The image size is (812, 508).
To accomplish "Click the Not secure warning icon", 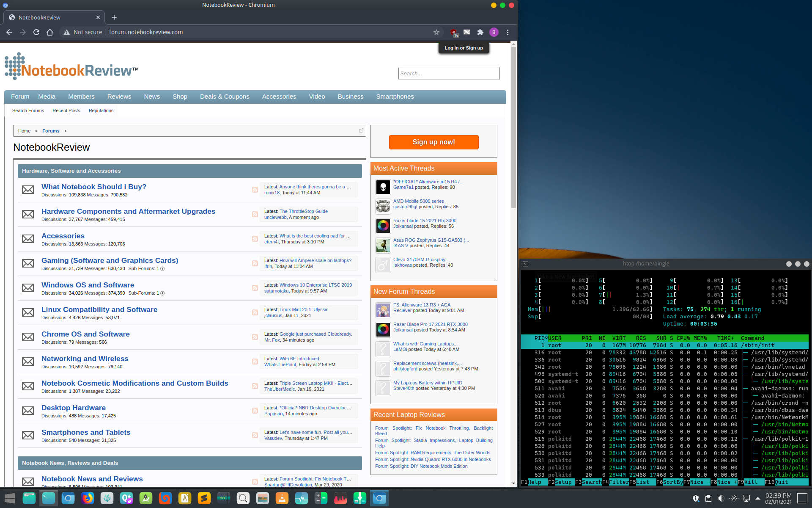I will click(x=67, y=32).
